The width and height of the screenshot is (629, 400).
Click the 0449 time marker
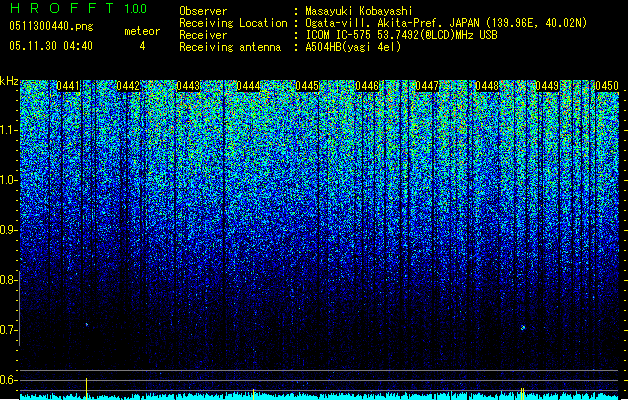click(547, 86)
